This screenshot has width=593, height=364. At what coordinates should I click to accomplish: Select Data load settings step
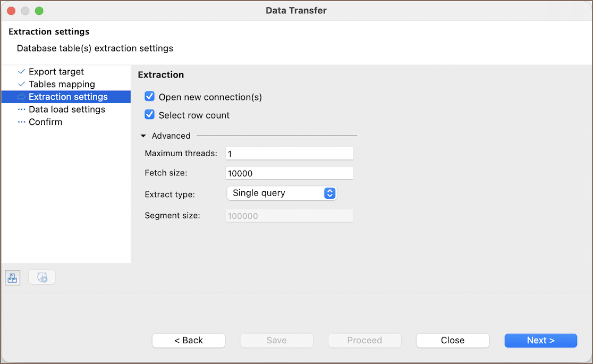(67, 109)
